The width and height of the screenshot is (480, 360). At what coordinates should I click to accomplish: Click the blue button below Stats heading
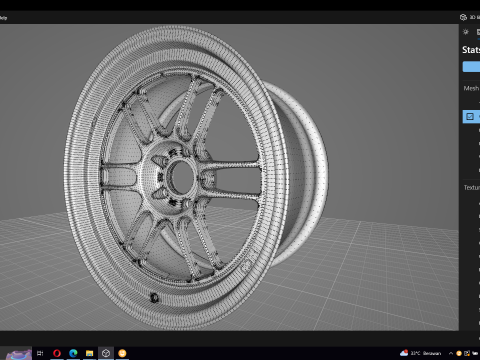[471, 66]
